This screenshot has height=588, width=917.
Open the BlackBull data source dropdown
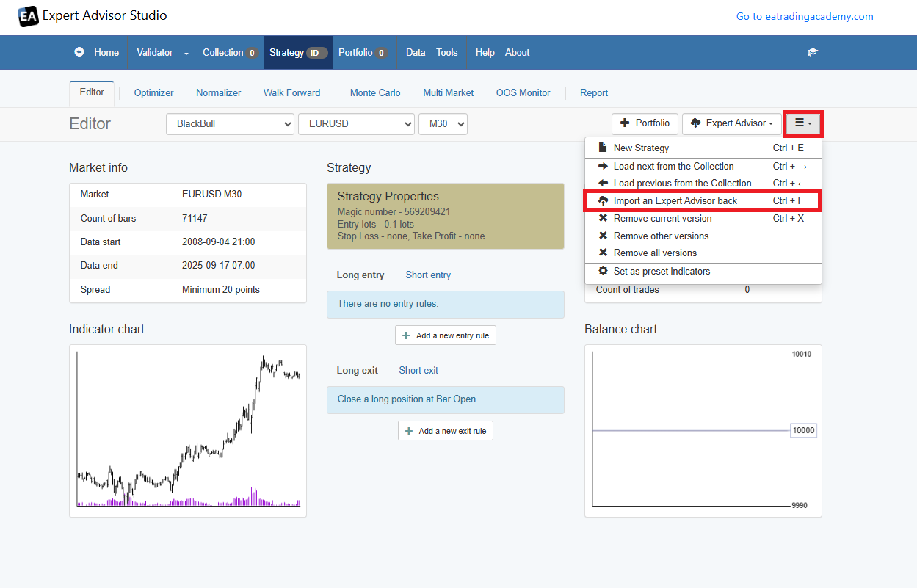pyautogui.click(x=230, y=124)
